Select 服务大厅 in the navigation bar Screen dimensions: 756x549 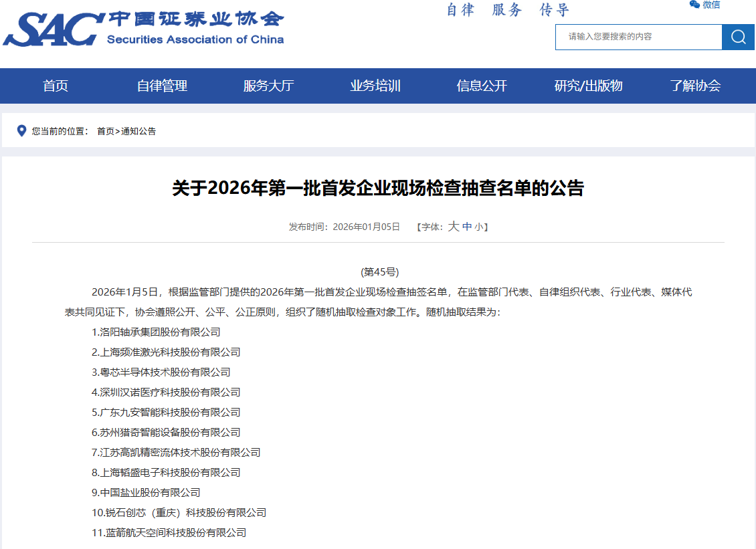[x=268, y=86]
